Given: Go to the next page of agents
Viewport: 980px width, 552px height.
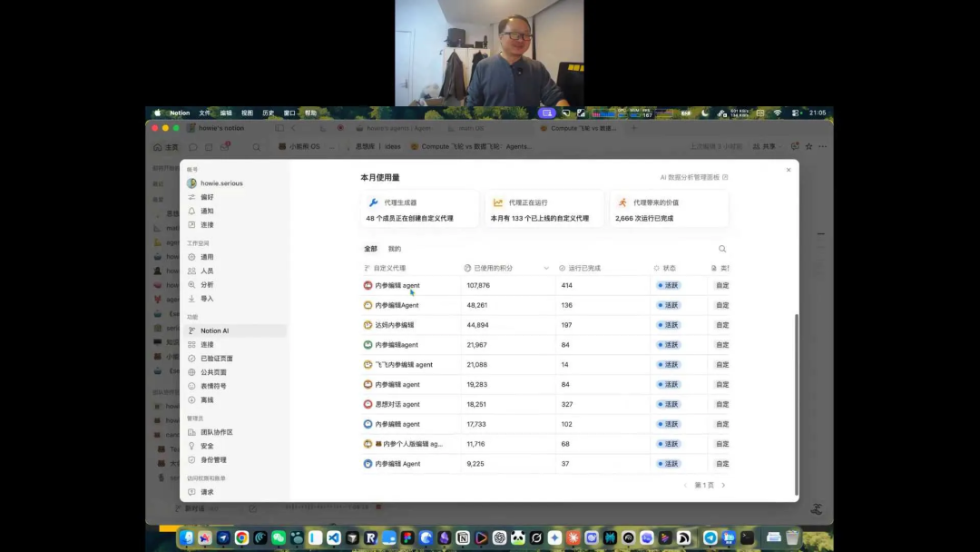Looking at the screenshot, I should [x=724, y=485].
